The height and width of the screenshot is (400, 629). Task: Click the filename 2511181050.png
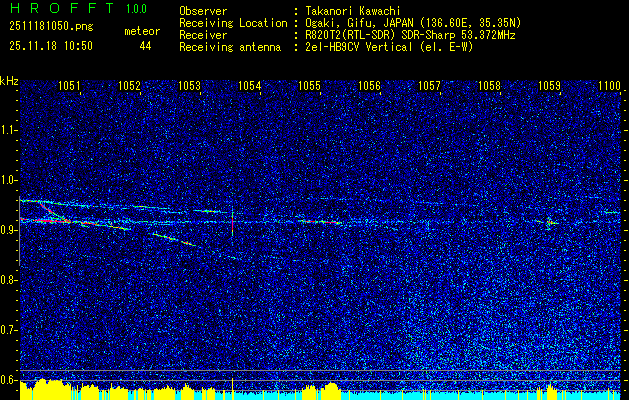click(x=51, y=27)
